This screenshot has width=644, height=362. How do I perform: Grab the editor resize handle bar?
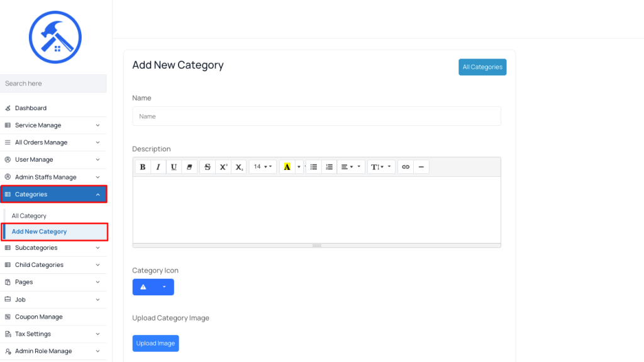click(317, 246)
